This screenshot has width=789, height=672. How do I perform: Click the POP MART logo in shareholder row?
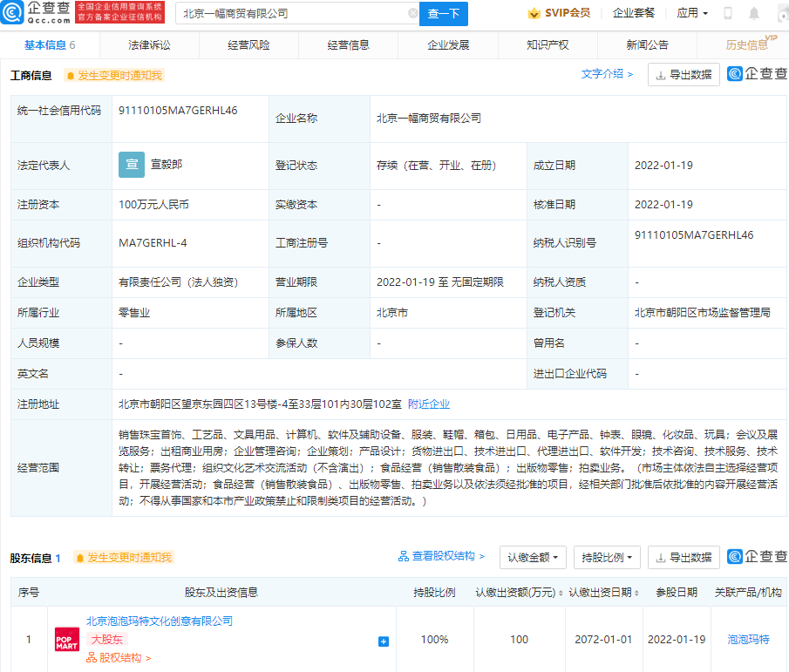[x=65, y=639]
